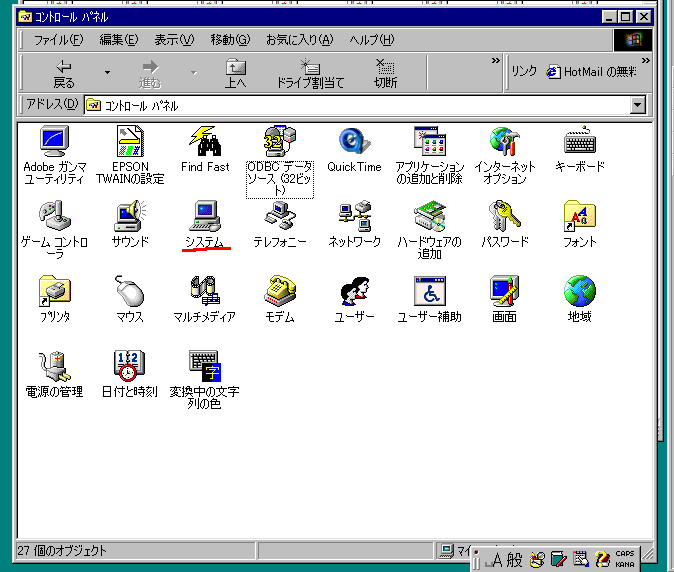674x572 pixels.
Task: Open the 戻る (Back) history dropdown arrow
Action: click(x=107, y=73)
